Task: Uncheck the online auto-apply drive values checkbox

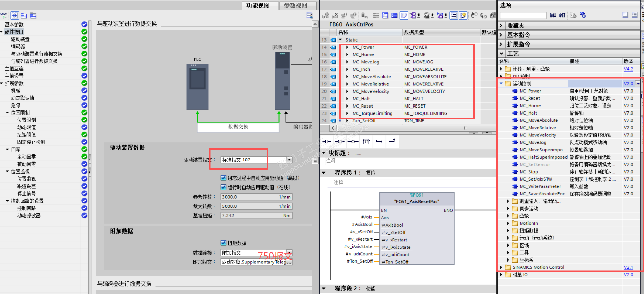Action: click(x=223, y=187)
